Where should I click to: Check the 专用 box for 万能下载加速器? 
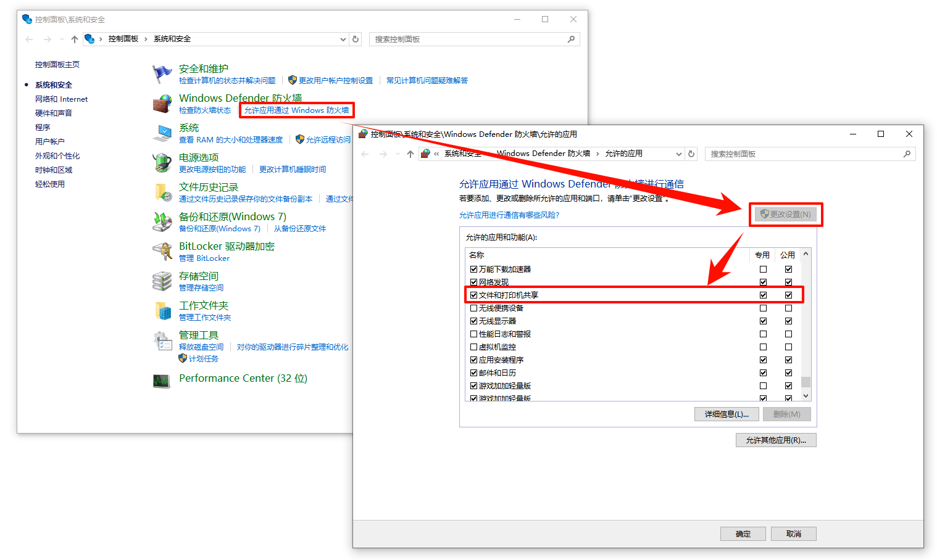pos(763,270)
